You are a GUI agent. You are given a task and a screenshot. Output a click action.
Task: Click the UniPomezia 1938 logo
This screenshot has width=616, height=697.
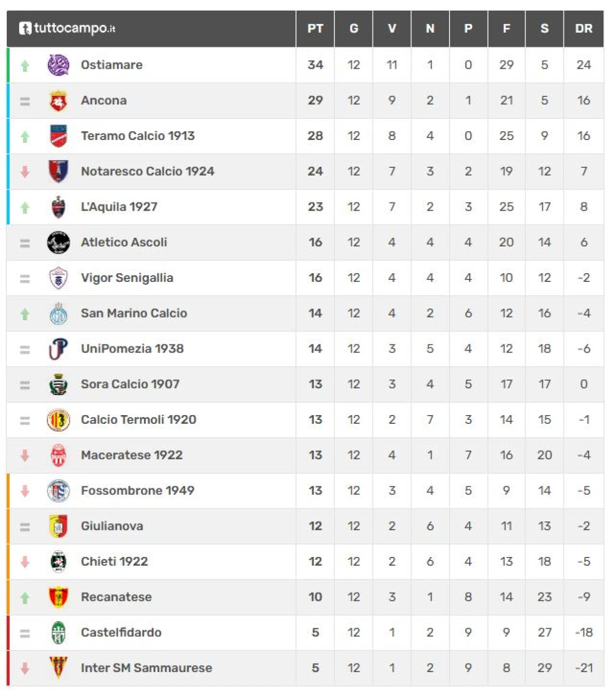coord(58,349)
